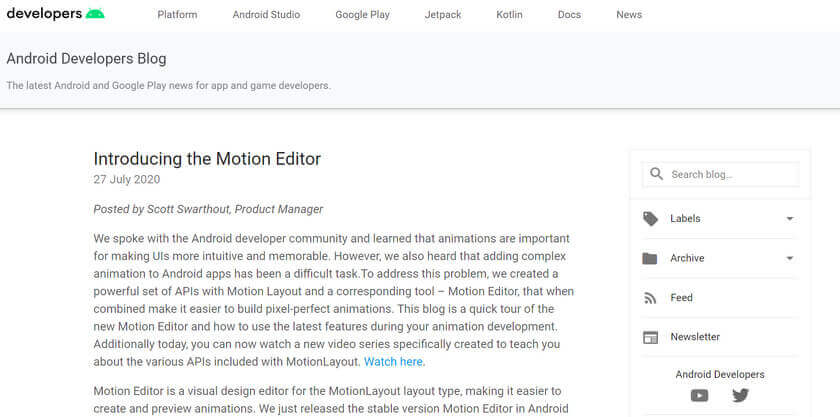This screenshot has height=417, width=840.
Task: Go to Google Play section
Action: pos(363,15)
